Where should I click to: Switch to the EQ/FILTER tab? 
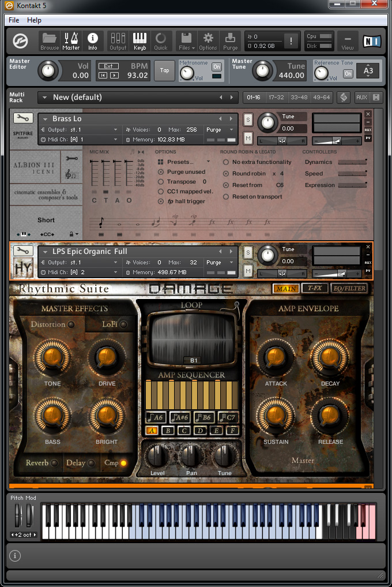[349, 289]
